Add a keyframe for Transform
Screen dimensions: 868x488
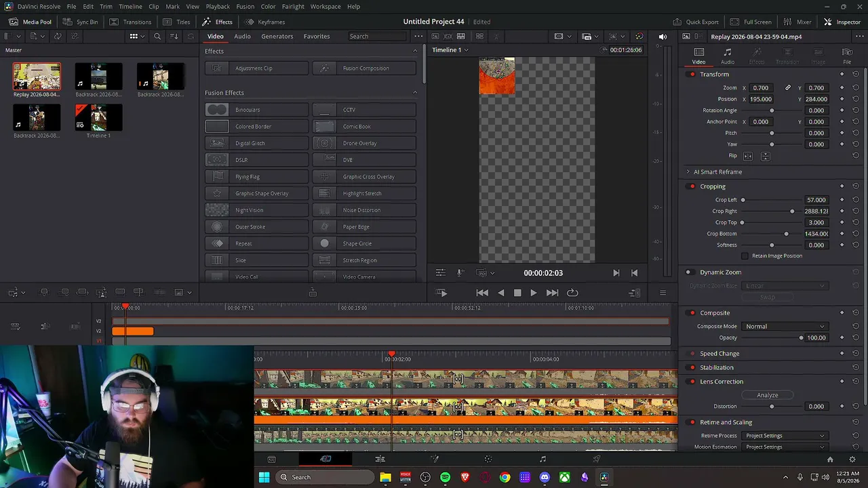[x=842, y=75]
